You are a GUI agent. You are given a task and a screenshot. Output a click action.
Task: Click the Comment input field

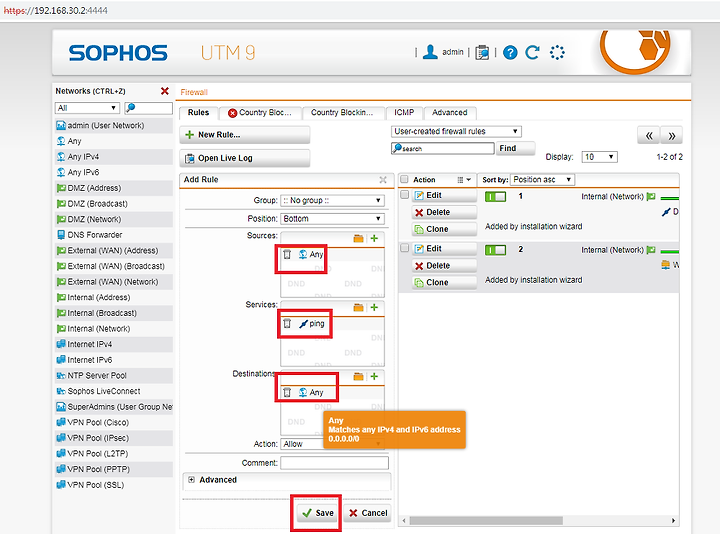[x=334, y=463]
